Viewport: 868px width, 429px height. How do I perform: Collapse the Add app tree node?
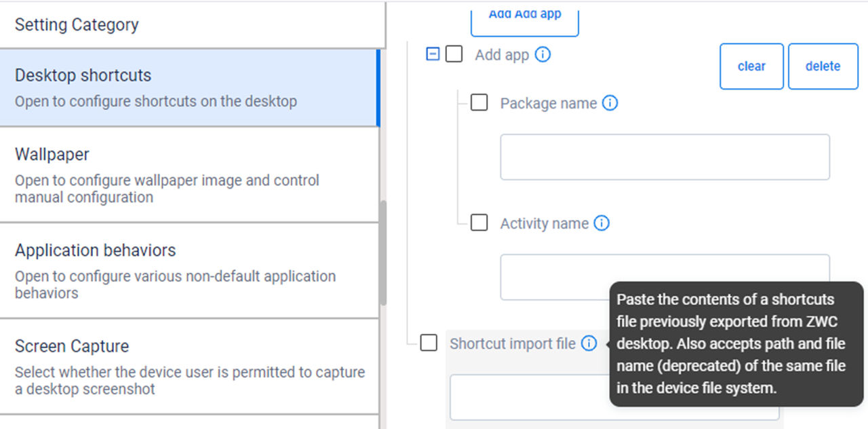(433, 54)
